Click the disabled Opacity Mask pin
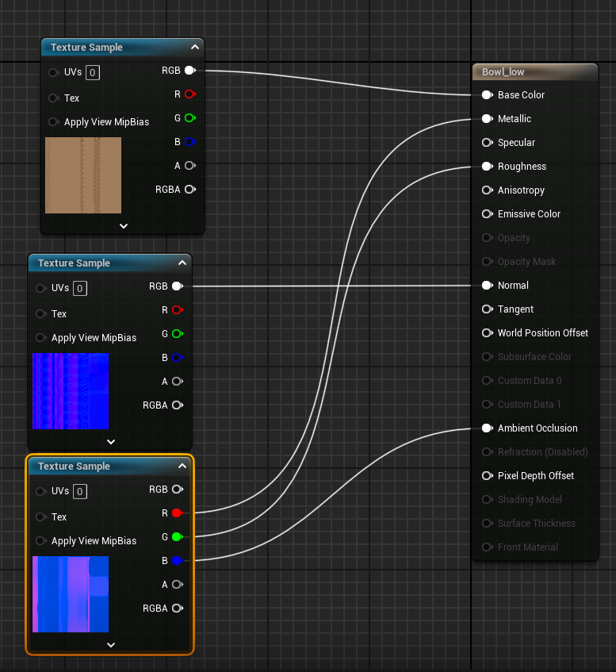Image resolution: width=616 pixels, height=672 pixels. [x=488, y=262]
